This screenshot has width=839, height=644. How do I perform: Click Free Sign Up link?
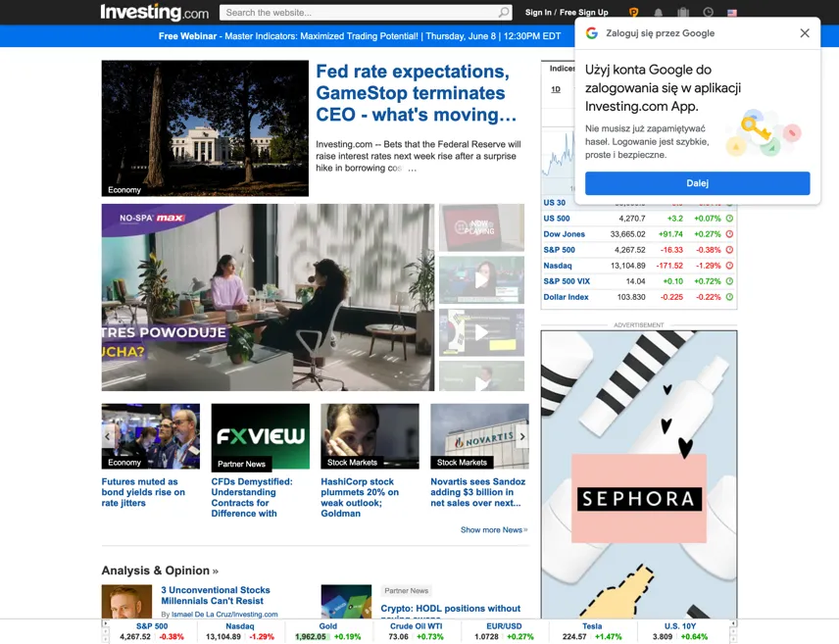tap(584, 13)
